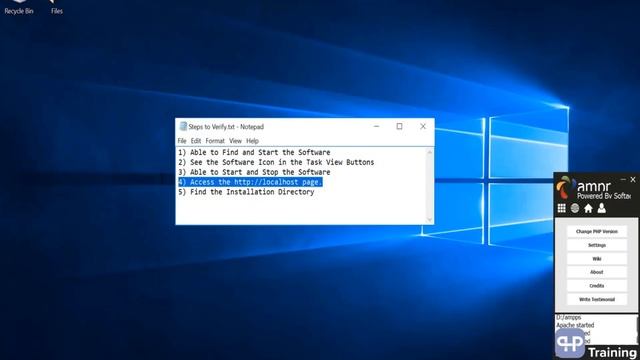Screen dimensions: 640x360
Task: Open Settings in AMPPS panel
Action: [x=597, y=245]
